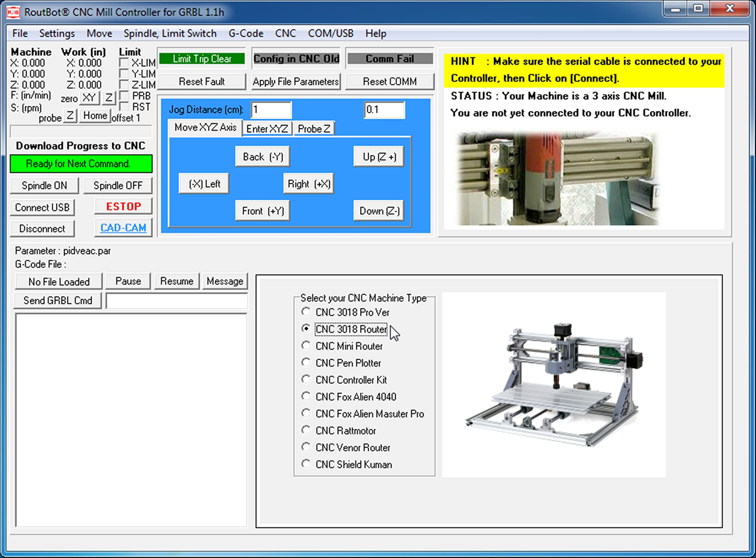Select CNC Venor Router radio button

click(306, 447)
